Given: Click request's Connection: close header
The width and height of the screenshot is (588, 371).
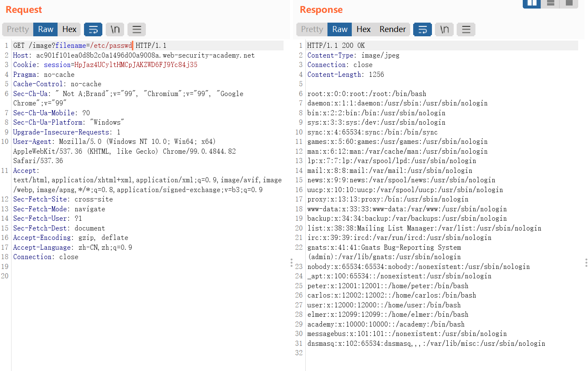Looking at the screenshot, I should (46, 257).
